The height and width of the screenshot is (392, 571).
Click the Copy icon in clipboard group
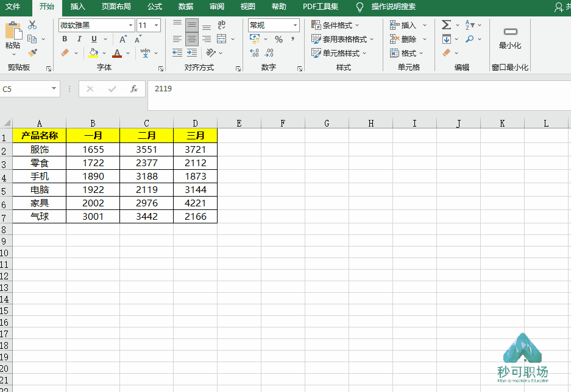[x=32, y=39]
